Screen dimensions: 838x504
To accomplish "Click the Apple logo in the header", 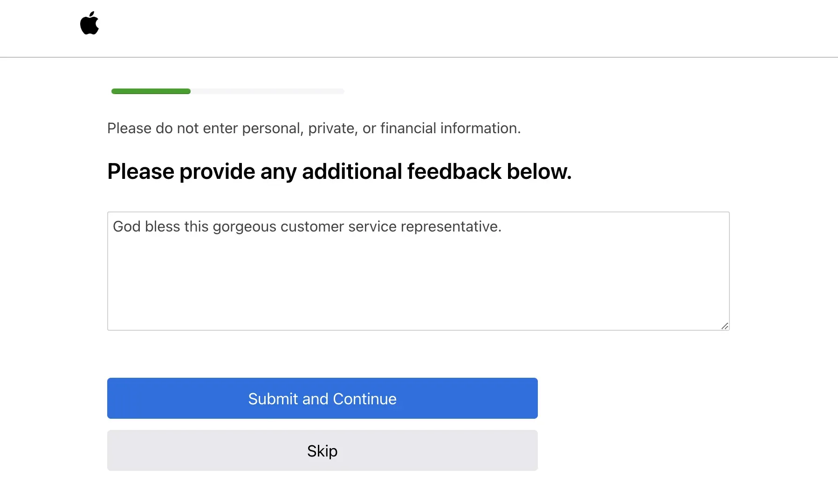I will pos(89,23).
